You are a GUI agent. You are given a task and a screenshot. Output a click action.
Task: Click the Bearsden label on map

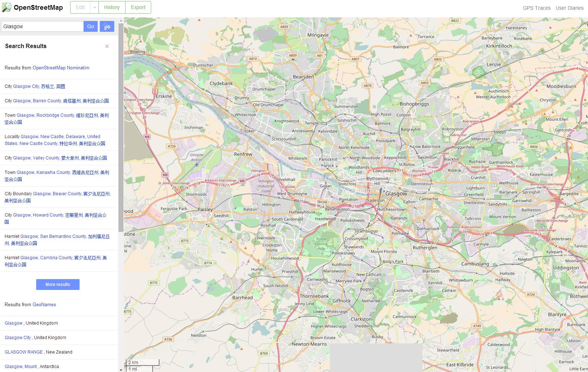tap(303, 77)
